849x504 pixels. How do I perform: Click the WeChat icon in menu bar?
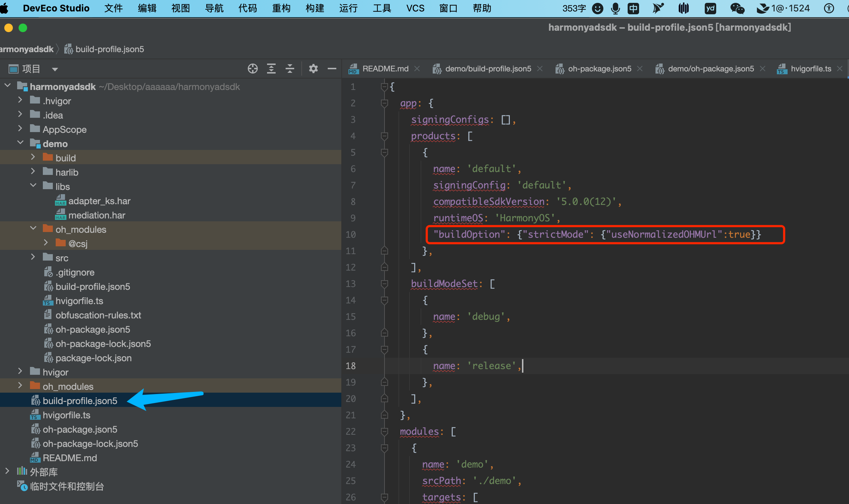737,8
